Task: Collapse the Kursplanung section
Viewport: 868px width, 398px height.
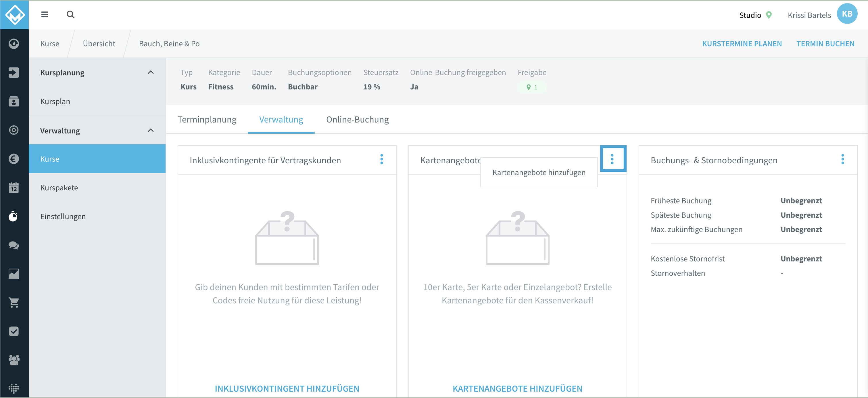Action: pyautogui.click(x=151, y=72)
